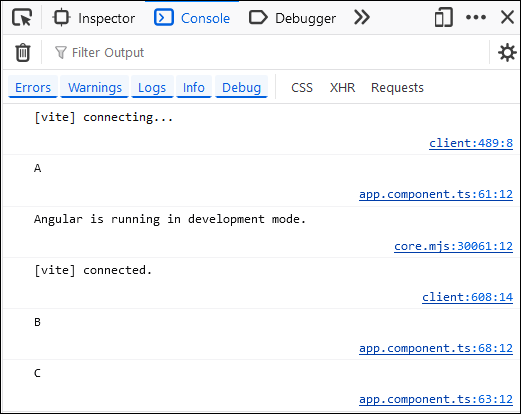Open the Debugger tab
Screen dimensions: 521x414
(x=292, y=18)
